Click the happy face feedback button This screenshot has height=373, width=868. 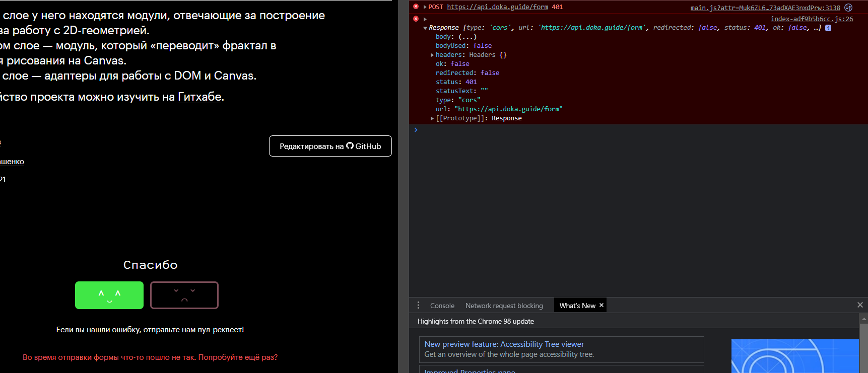point(109,295)
